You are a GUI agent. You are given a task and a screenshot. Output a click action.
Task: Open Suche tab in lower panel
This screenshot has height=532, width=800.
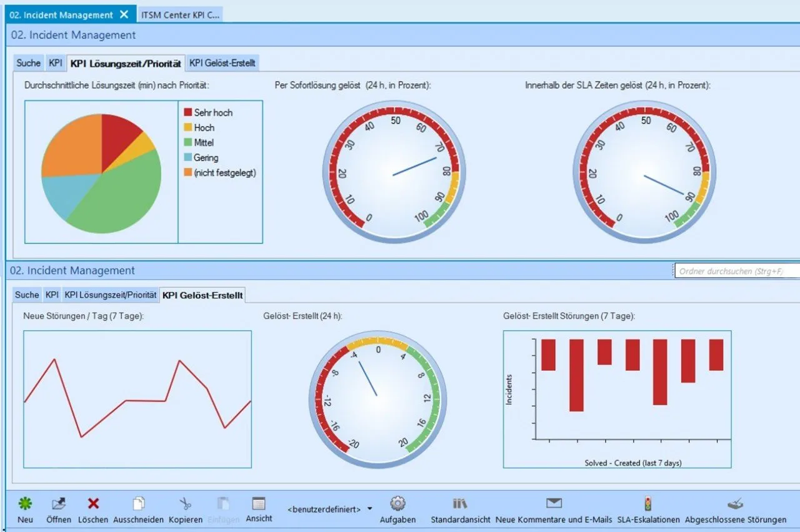click(27, 295)
